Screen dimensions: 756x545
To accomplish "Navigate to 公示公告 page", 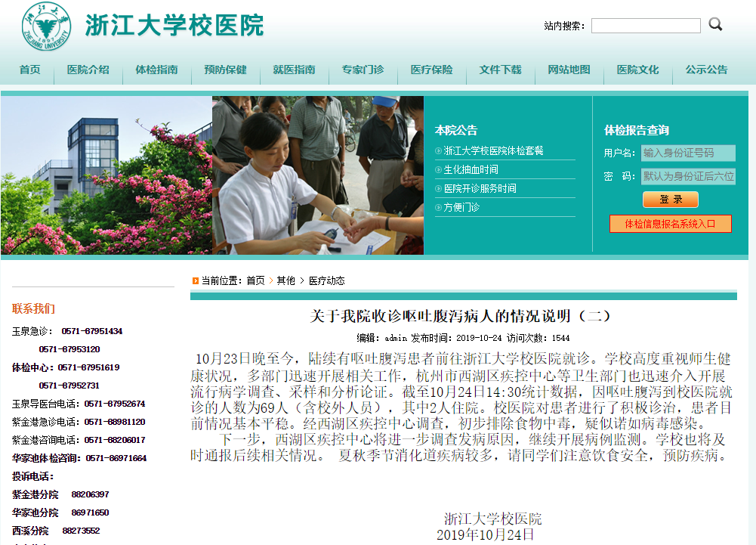I will coord(706,70).
